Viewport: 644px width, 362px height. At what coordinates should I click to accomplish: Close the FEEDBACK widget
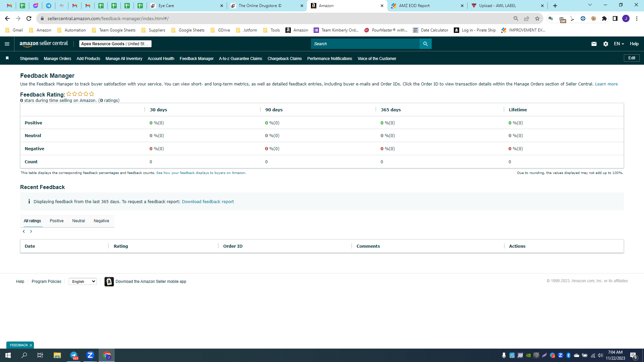(31, 345)
